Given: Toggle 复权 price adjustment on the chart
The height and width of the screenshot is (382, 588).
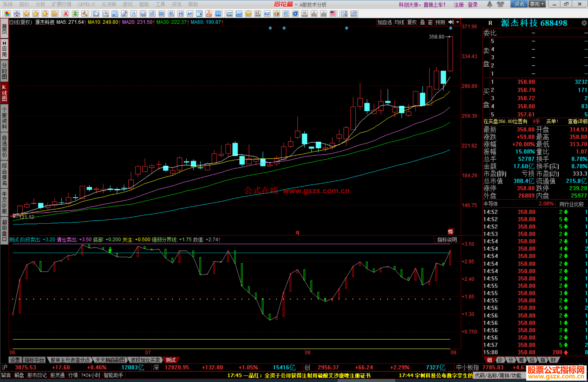Looking at the screenshot, I should point(412,22).
